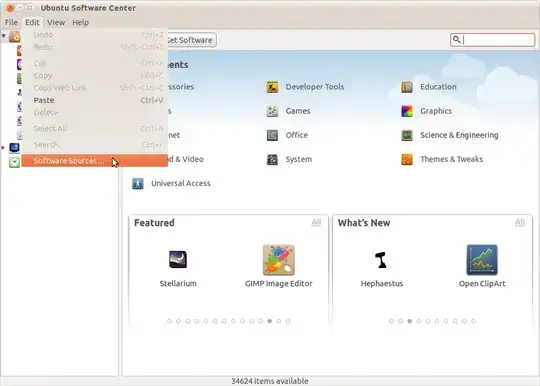Click the Games category label

[x=298, y=111]
